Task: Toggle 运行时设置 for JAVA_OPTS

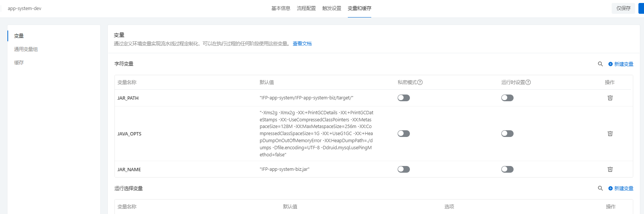Action: pyautogui.click(x=507, y=134)
